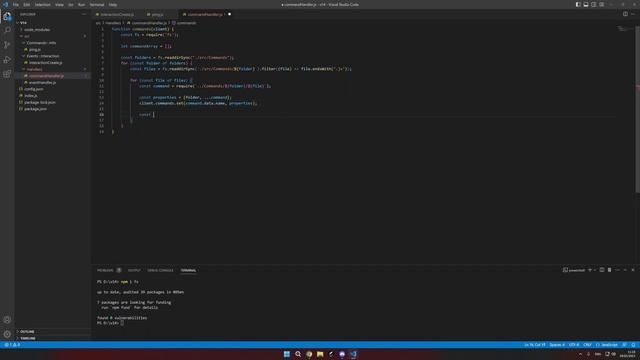Open the Explorer view in activity bar
This screenshot has height=360, width=640.
7,17
